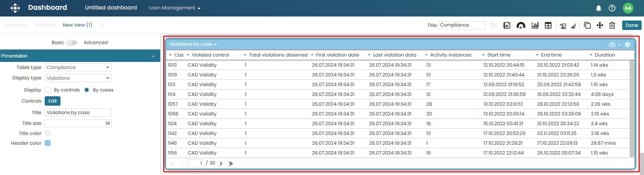Open the Loan Management menu
This screenshot has height=175, width=644.
[174, 8]
